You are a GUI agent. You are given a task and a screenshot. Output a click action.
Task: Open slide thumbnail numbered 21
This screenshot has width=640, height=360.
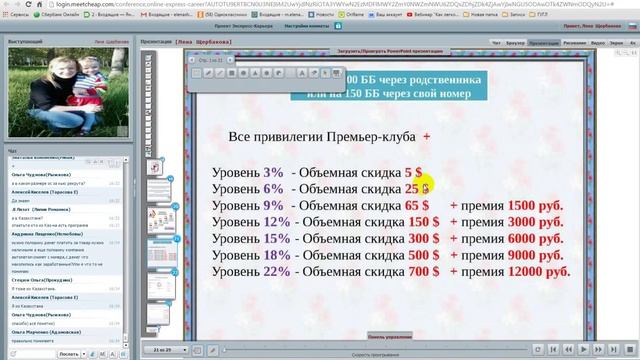[x=162, y=253]
